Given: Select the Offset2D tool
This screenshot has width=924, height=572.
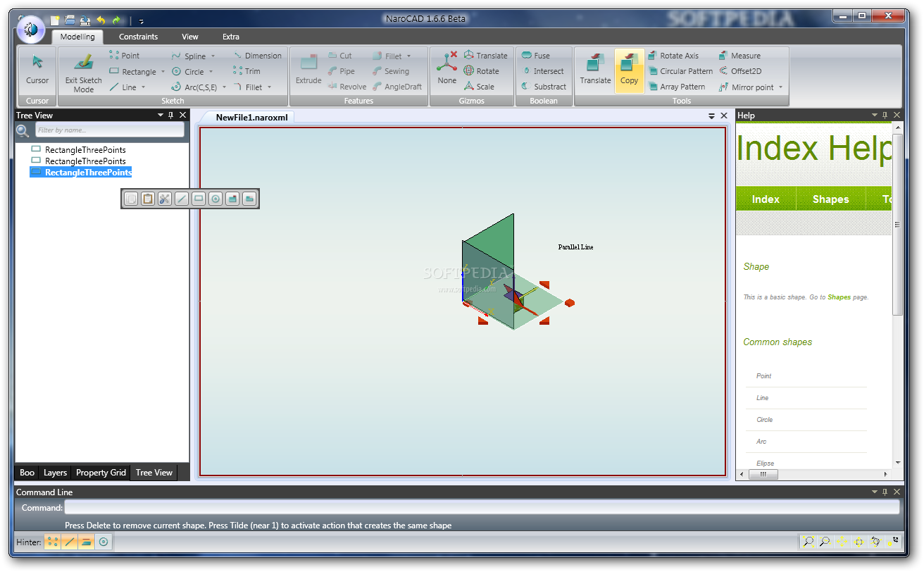Looking at the screenshot, I should click(x=740, y=71).
